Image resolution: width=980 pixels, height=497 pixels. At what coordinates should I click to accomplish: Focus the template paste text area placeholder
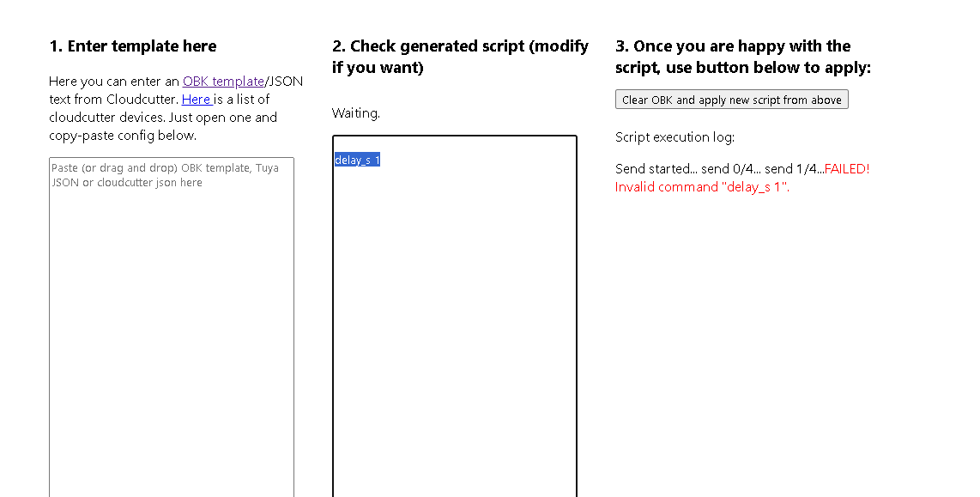click(x=172, y=327)
